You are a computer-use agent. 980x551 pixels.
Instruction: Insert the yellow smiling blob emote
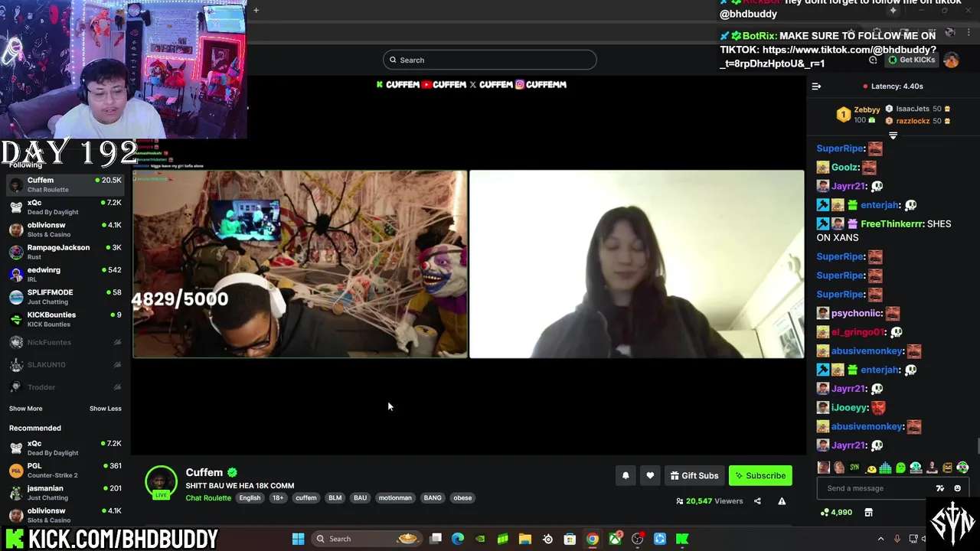tap(871, 468)
